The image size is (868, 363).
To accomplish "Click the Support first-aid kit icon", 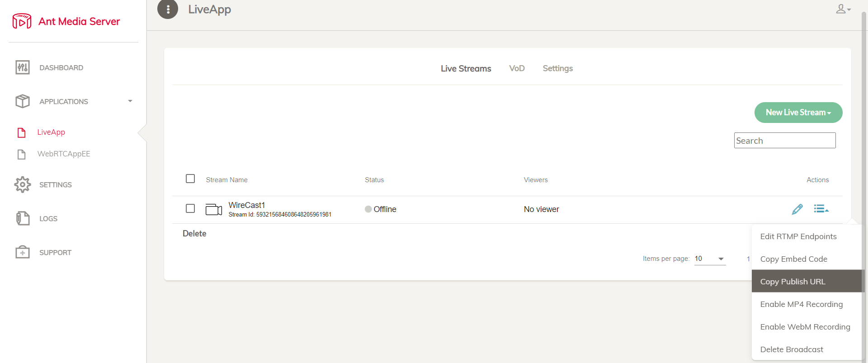I will pos(23,252).
